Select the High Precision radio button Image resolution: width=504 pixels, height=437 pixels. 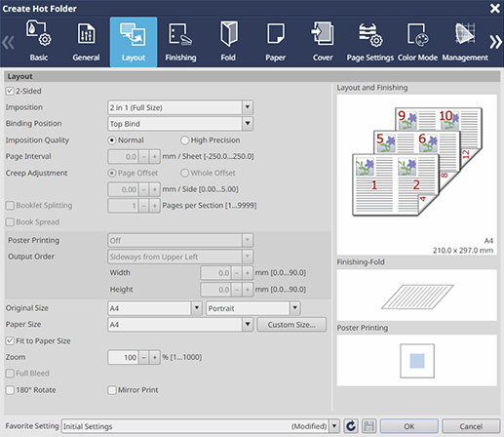(x=184, y=140)
